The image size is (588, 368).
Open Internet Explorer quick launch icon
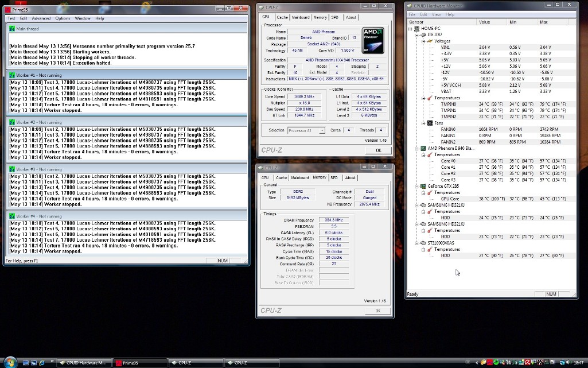(42, 363)
